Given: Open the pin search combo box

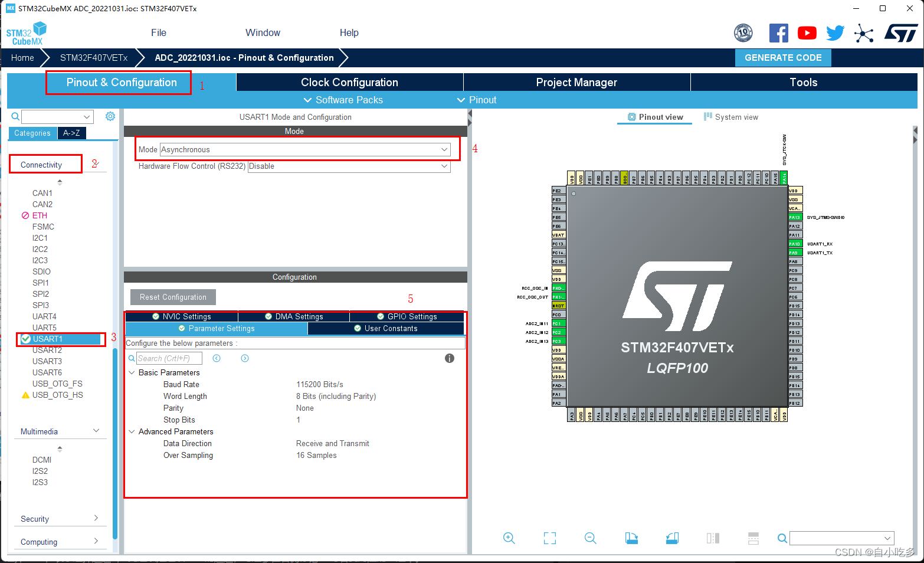Looking at the screenshot, I should click(842, 538).
